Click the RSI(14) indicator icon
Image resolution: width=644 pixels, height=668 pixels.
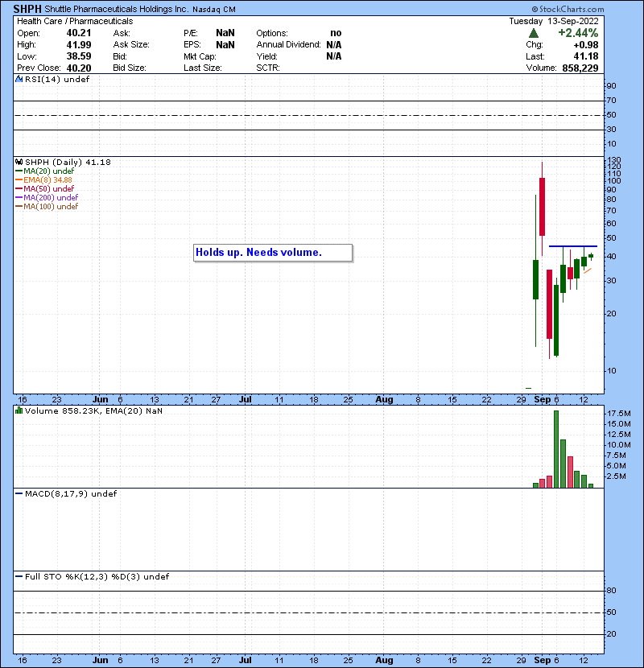pyautogui.click(x=19, y=79)
